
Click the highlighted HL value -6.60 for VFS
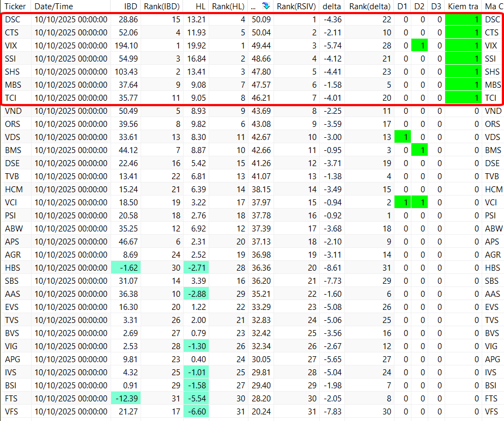click(x=196, y=412)
